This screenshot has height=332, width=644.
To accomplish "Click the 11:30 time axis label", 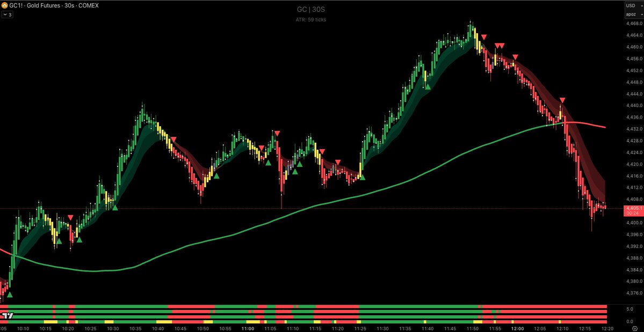I will [382, 329].
